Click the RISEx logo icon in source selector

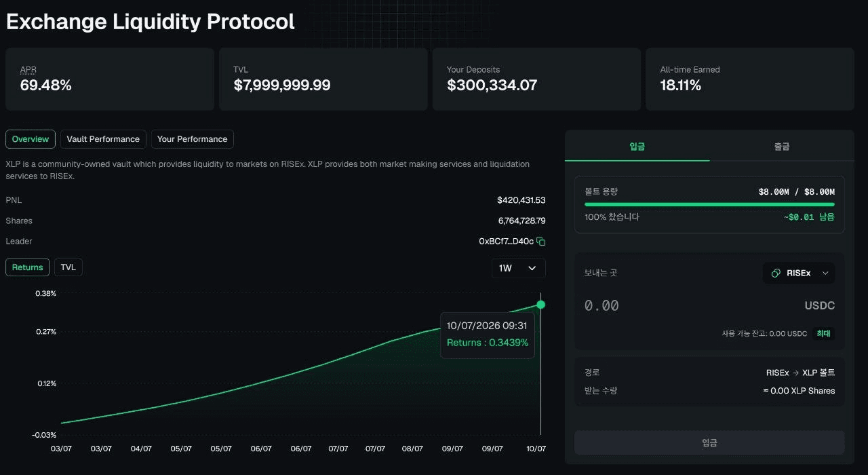(776, 273)
